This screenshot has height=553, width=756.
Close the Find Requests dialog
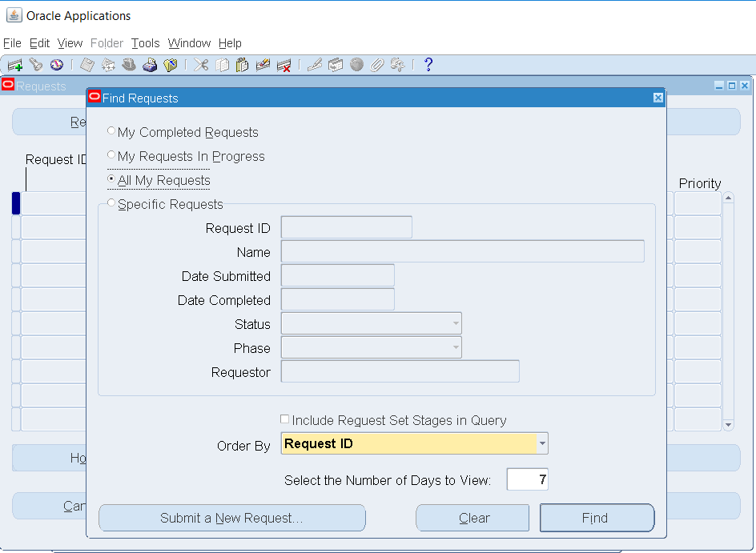(x=658, y=98)
